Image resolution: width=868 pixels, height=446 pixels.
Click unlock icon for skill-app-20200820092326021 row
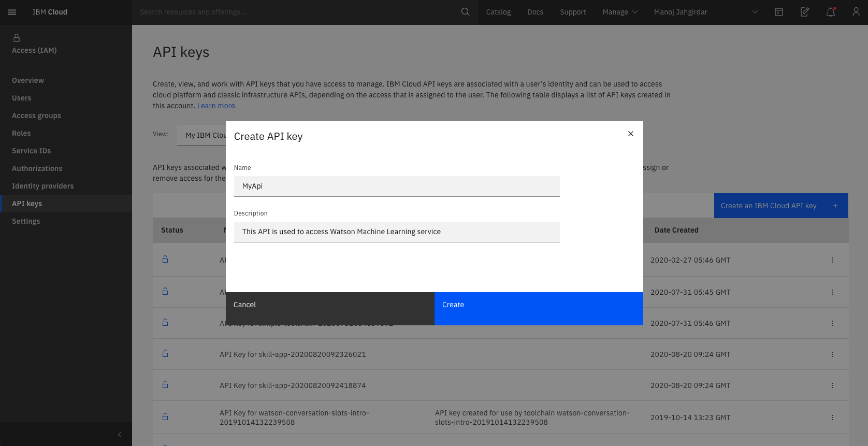pyautogui.click(x=165, y=353)
